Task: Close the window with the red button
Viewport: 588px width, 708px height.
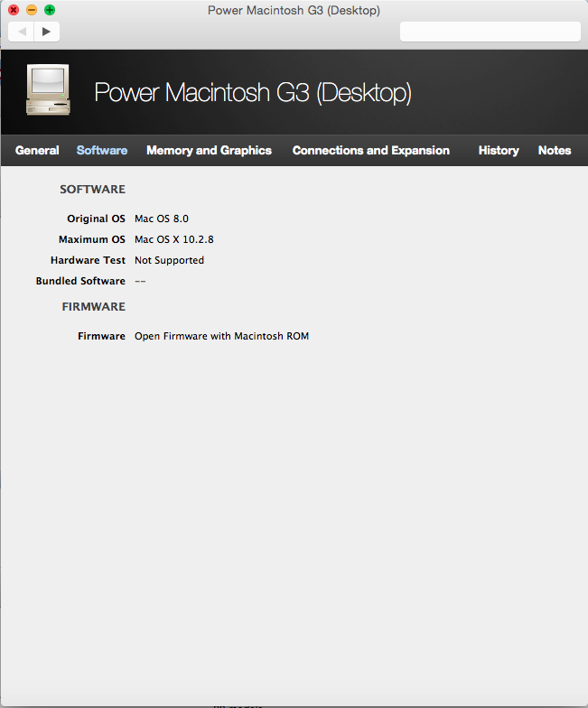Action: click(14, 9)
